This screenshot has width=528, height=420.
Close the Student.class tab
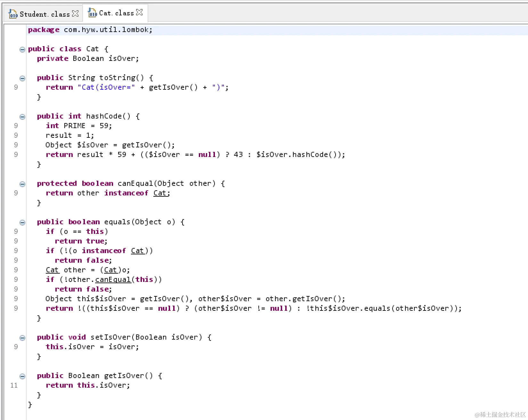click(75, 13)
